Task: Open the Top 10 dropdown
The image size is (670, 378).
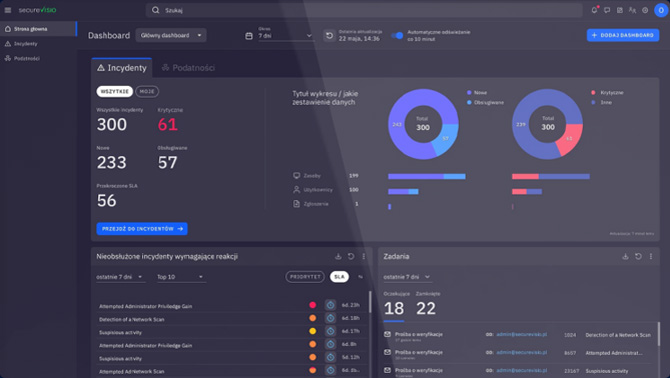Action: point(181,277)
